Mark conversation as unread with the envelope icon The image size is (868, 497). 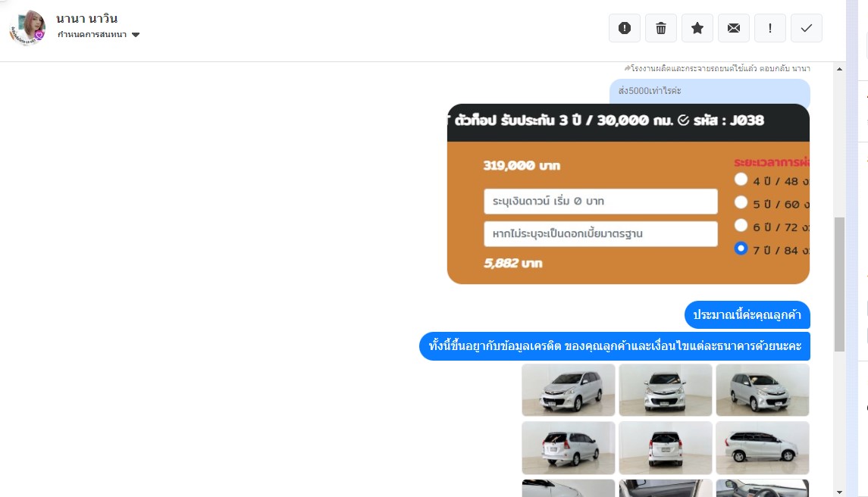[x=734, y=28]
